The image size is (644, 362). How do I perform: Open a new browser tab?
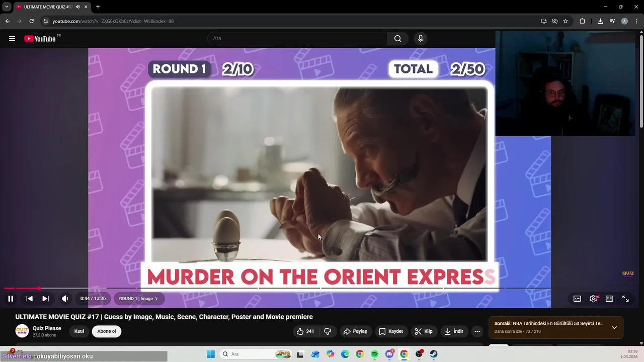point(98,7)
